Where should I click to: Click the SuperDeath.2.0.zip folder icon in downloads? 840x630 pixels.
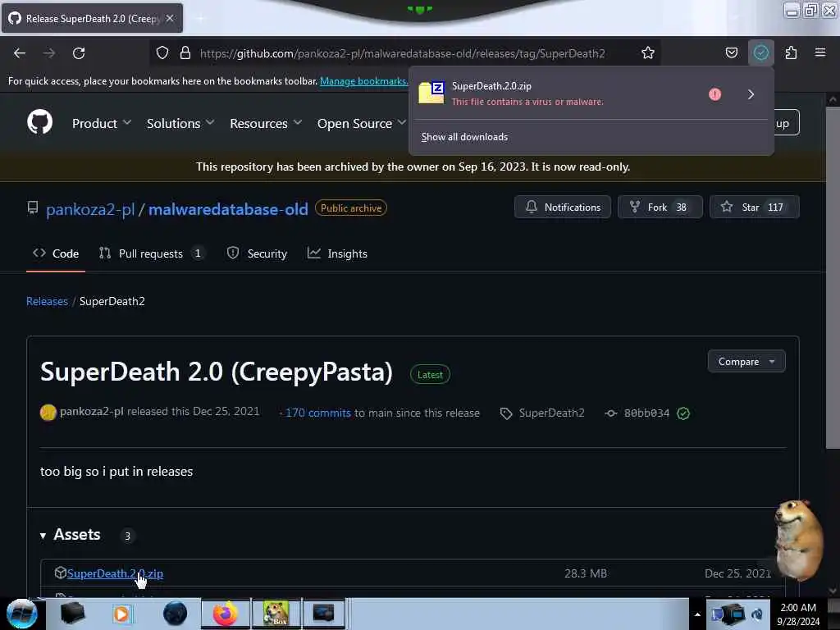(431, 93)
